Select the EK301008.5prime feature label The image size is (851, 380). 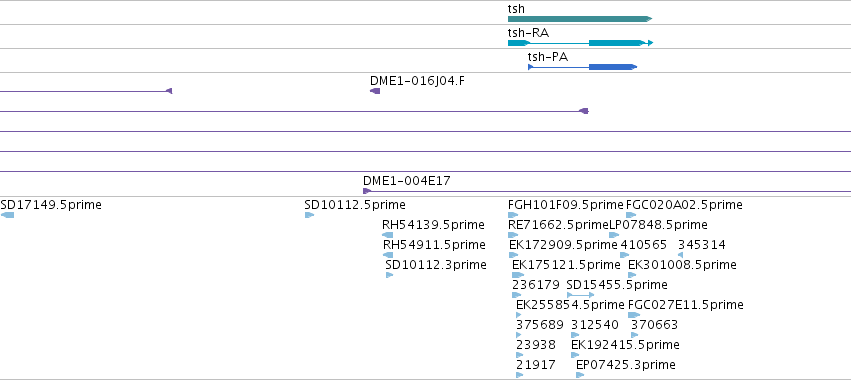pos(682,265)
